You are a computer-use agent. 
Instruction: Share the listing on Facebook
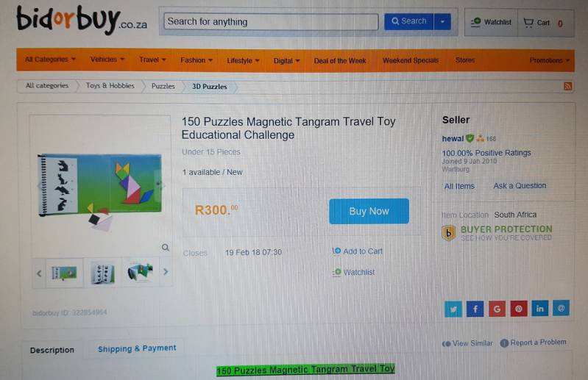point(475,309)
